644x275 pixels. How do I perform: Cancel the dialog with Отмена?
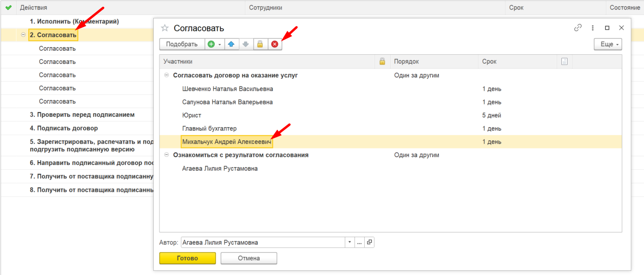249,258
